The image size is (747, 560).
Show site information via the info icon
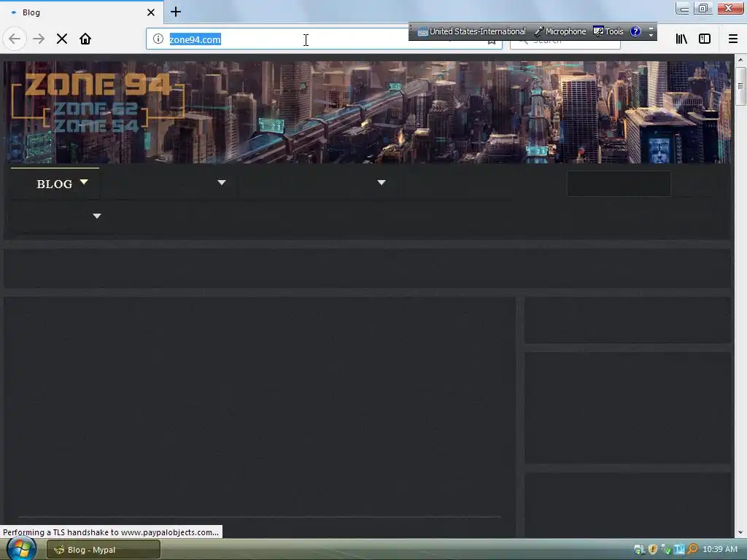point(158,39)
